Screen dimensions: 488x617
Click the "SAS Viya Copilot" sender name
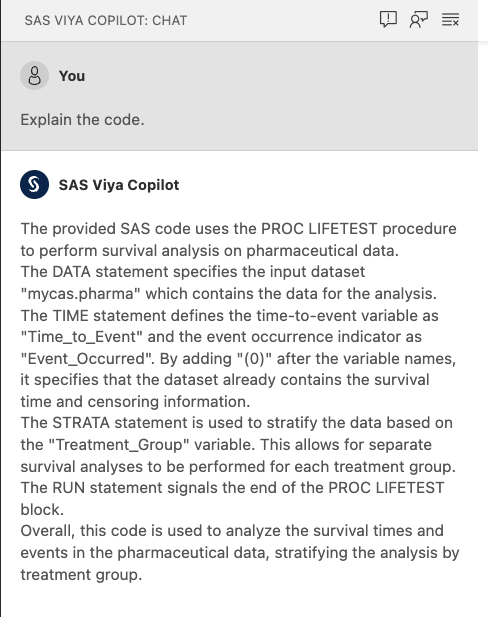119,185
